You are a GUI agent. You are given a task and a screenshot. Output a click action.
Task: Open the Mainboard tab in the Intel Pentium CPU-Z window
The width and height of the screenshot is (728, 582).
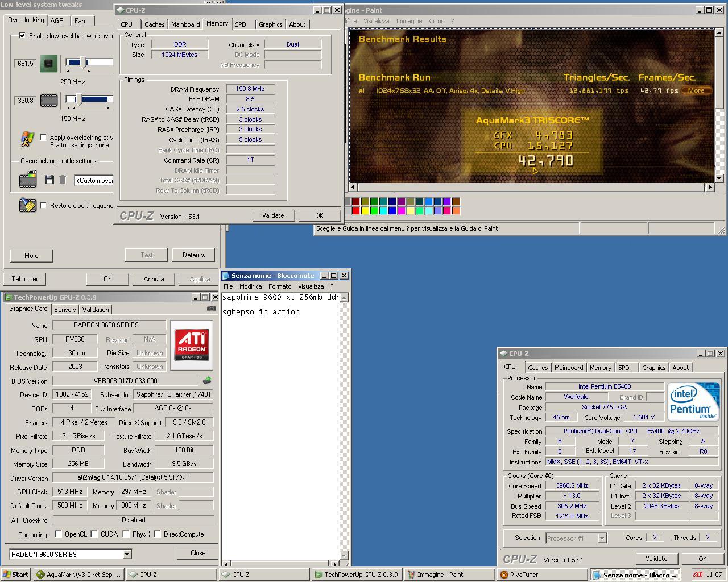coord(569,368)
